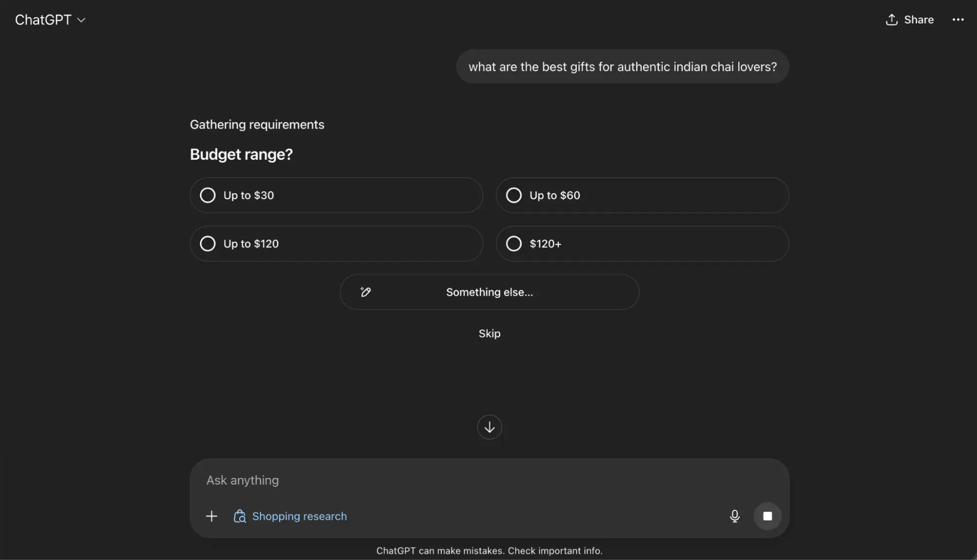Choose the Something else budget answer

[x=489, y=292]
